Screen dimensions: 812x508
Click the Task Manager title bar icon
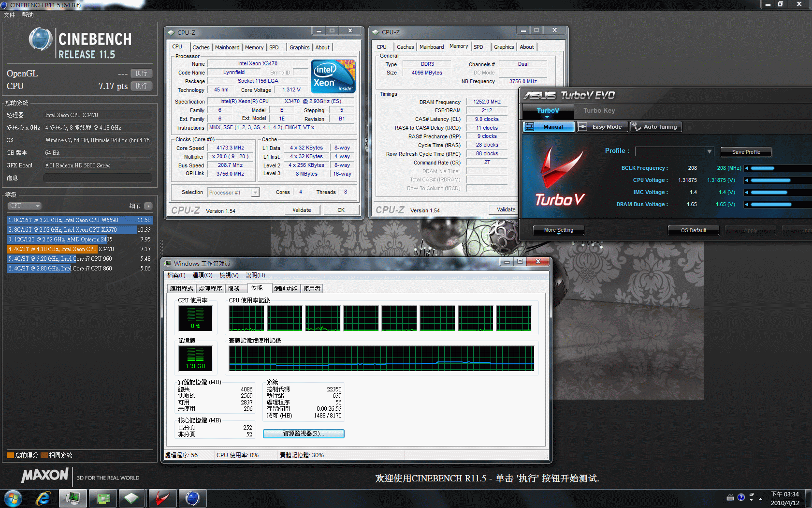click(x=168, y=264)
